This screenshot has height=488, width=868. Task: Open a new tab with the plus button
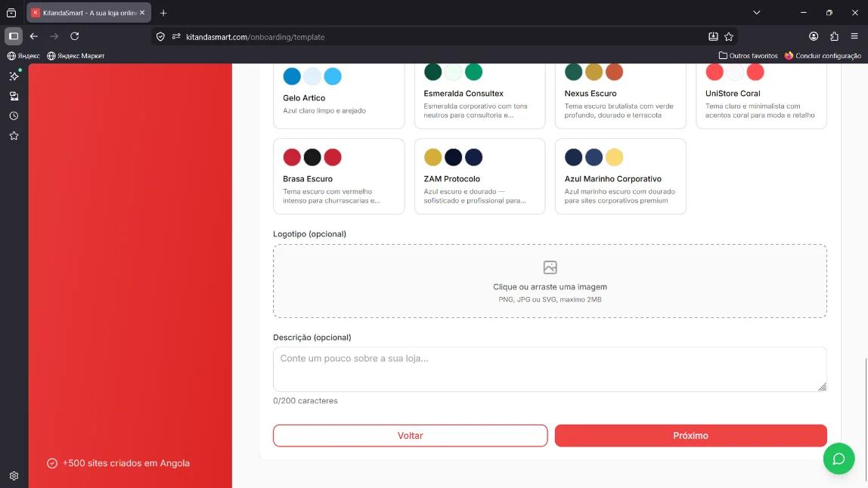tap(163, 13)
